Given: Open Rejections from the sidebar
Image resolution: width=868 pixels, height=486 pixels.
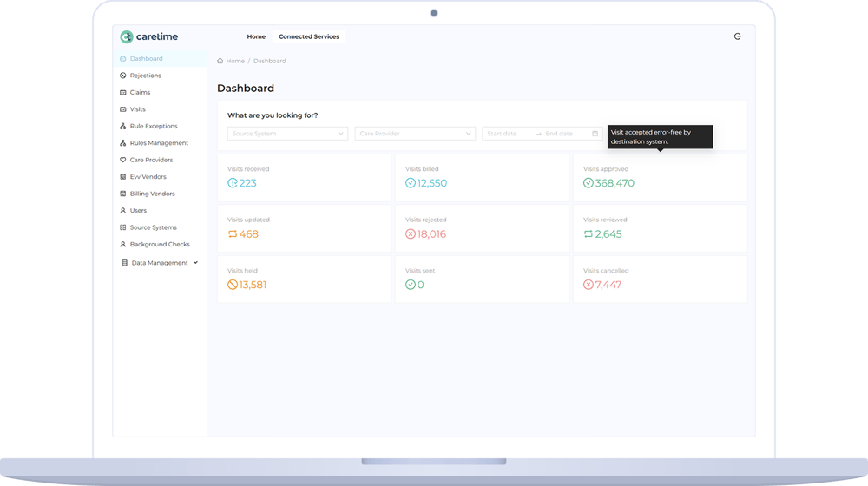Looking at the screenshot, I should (145, 76).
